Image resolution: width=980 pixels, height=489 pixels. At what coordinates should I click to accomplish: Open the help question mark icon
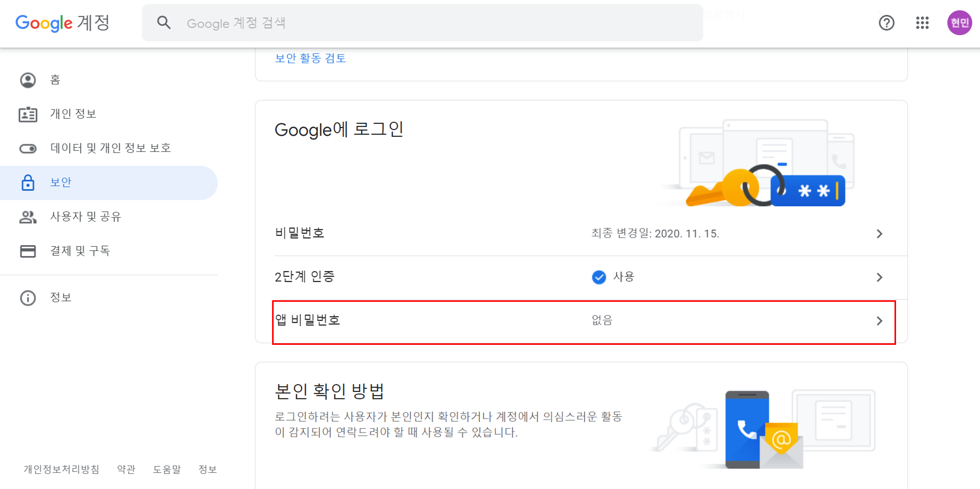coord(887,23)
